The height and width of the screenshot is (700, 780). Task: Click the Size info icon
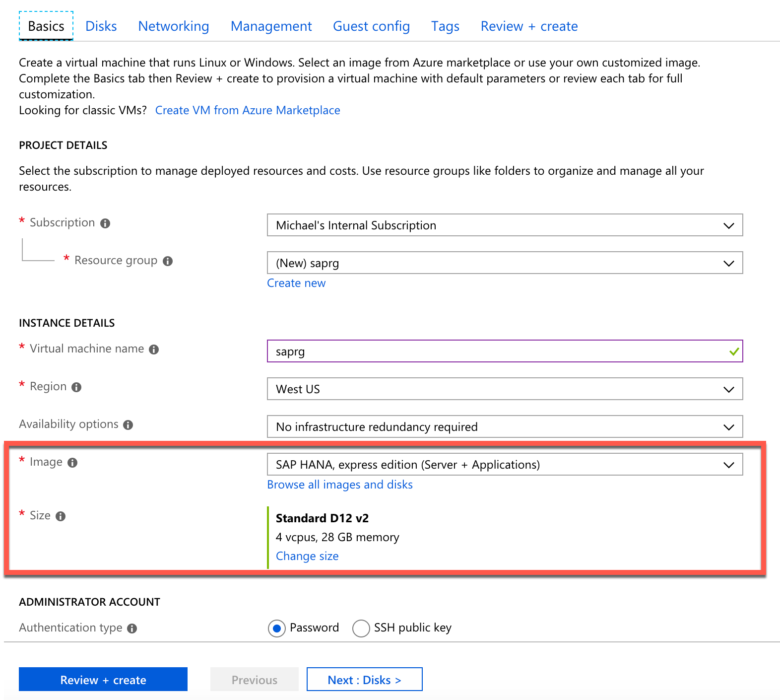[61, 516]
